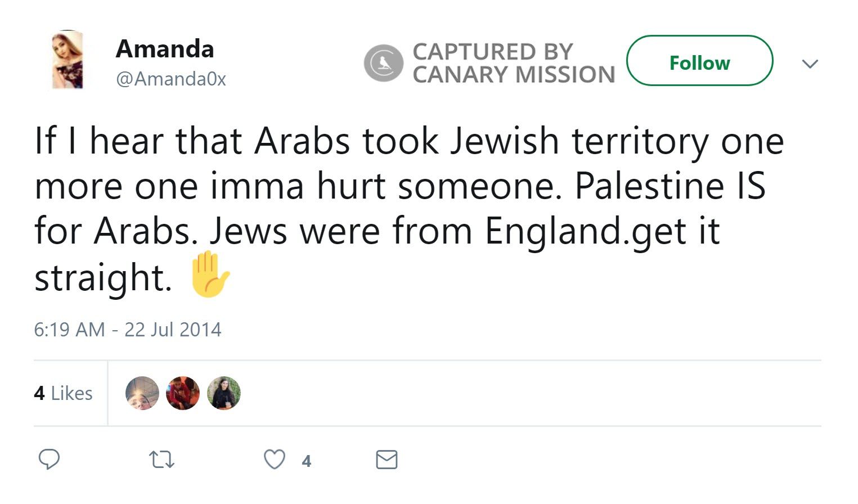Open the red-toned second liker avatar
858x504 pixels.
(x=183, y=393)
